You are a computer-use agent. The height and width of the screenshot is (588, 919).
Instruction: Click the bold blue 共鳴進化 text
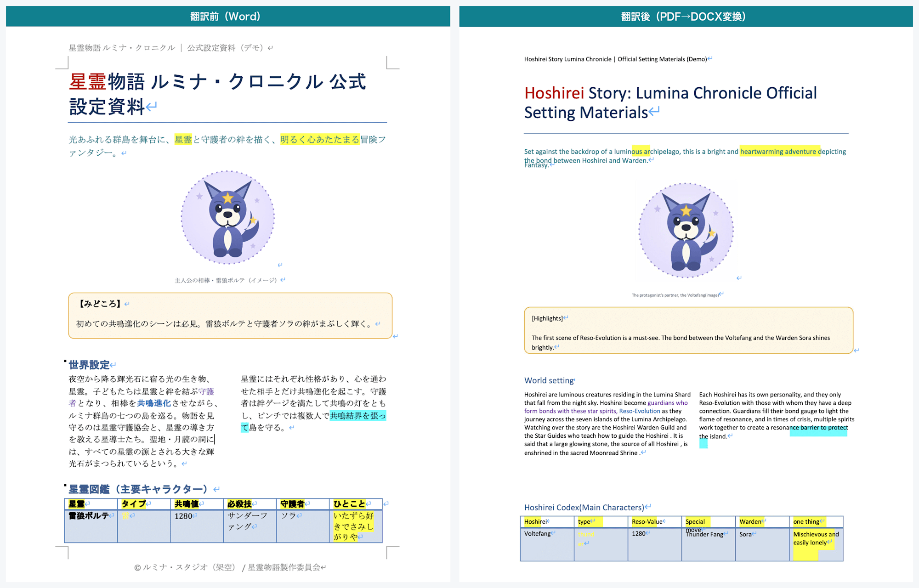pos(154,403)
